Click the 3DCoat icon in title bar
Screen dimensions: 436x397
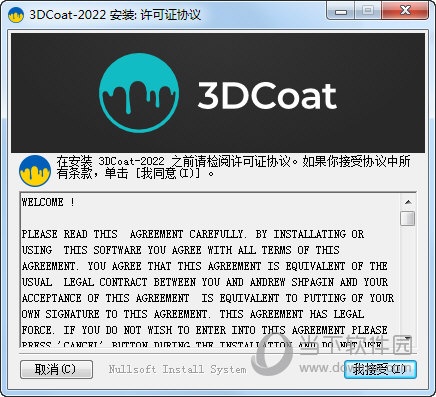tap(16, 15)
